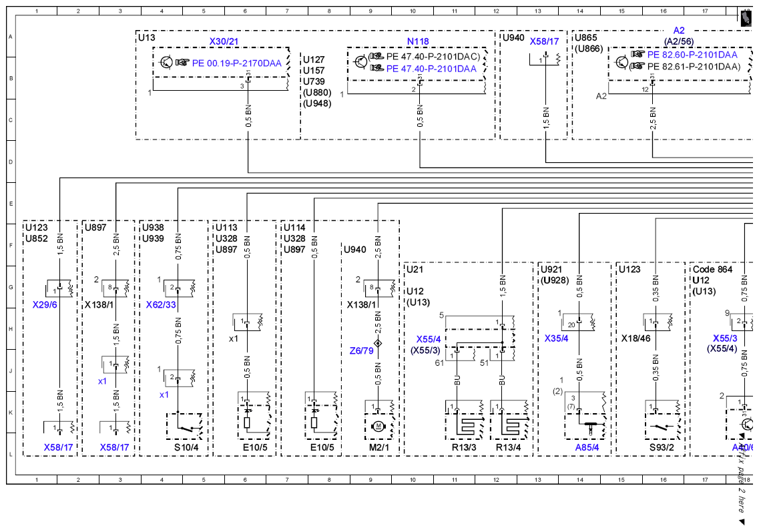Viewport: 759px width, 532px height.
Task: Follow the X62/33 connector link
Action: [161, 304]
